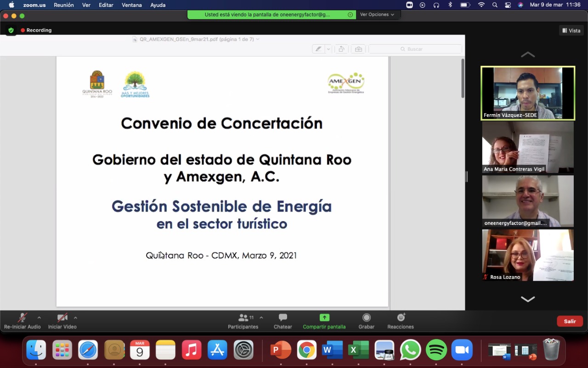Open the Reacciones emoji menu

pyautogui.click(x=401, y=322)
